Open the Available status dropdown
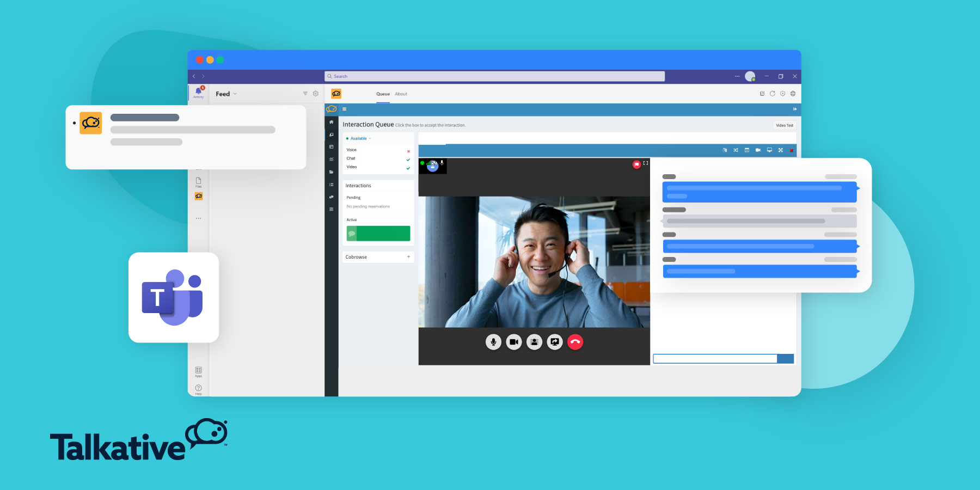 pos(359,138)
